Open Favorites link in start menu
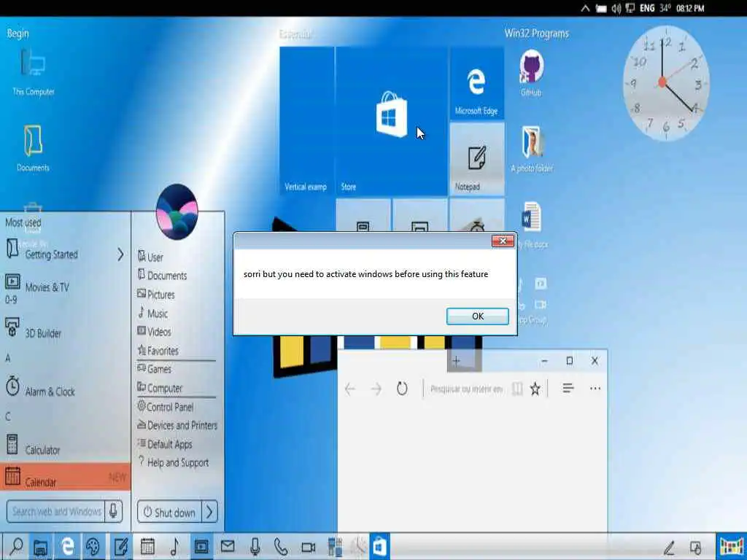 158,351
